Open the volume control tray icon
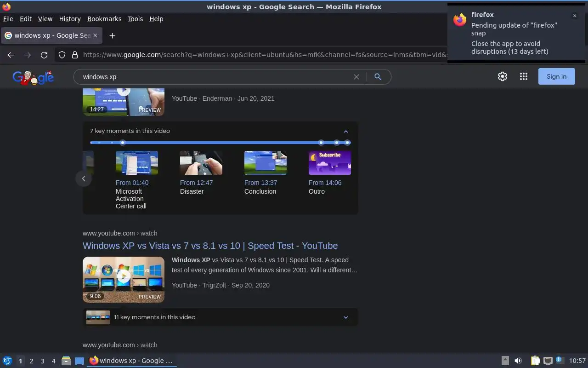The height and width of the screenshot is (368, 588). pyautogui.click(x=518, y=361)
